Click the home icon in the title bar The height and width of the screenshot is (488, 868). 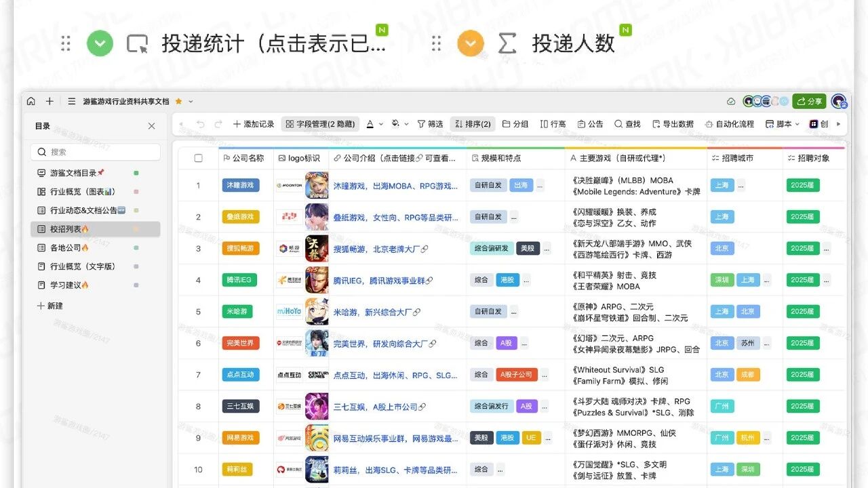coord(31,102)
